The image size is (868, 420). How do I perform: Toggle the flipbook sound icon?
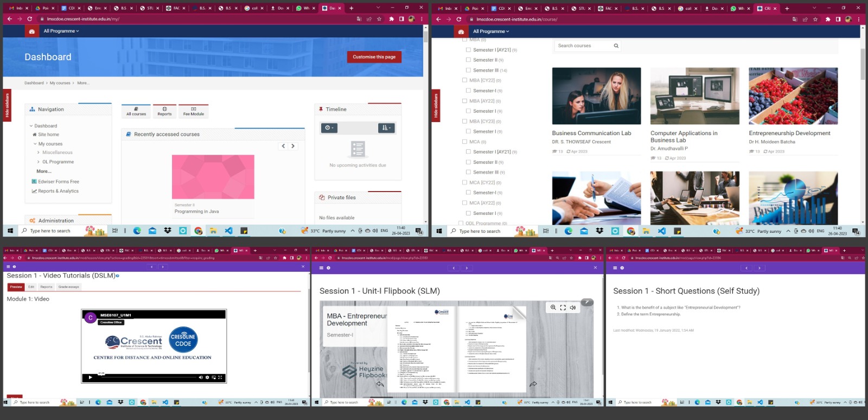(572, 308)
